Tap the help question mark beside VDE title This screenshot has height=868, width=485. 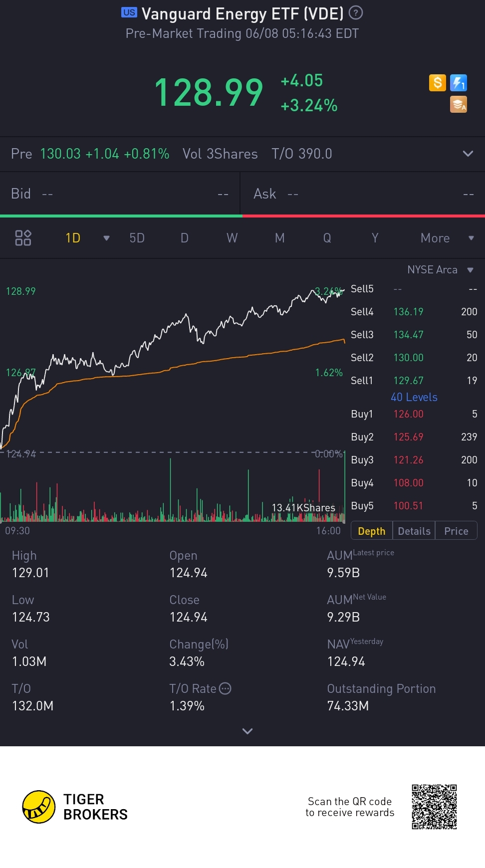tap(355, 13)
